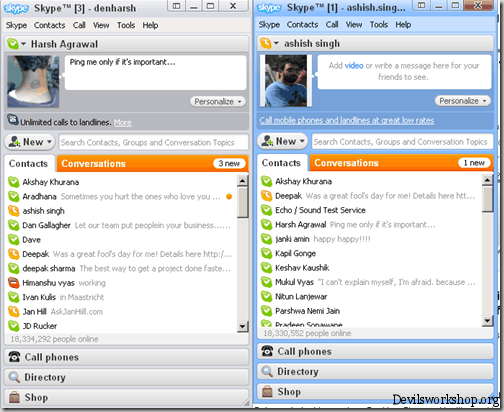Click Mukul Vyas's status icon
Image resolution: width=504 pixels, height=412 pixels.
point(266,282)
